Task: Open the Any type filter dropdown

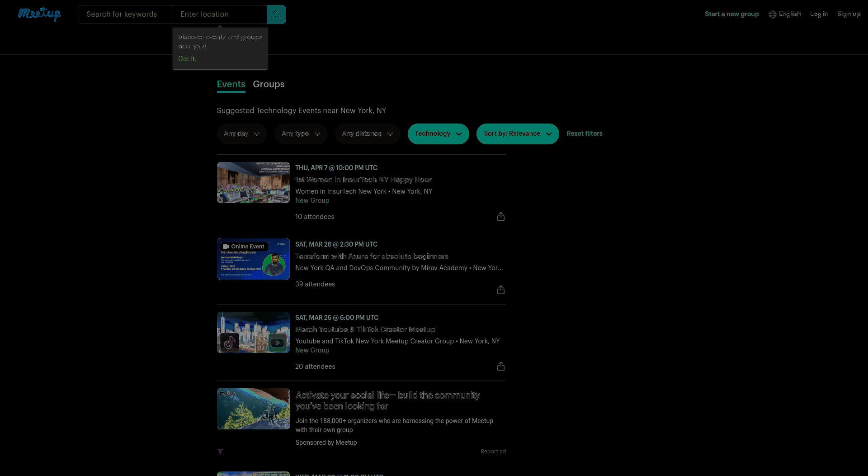Action: point(301,134)
